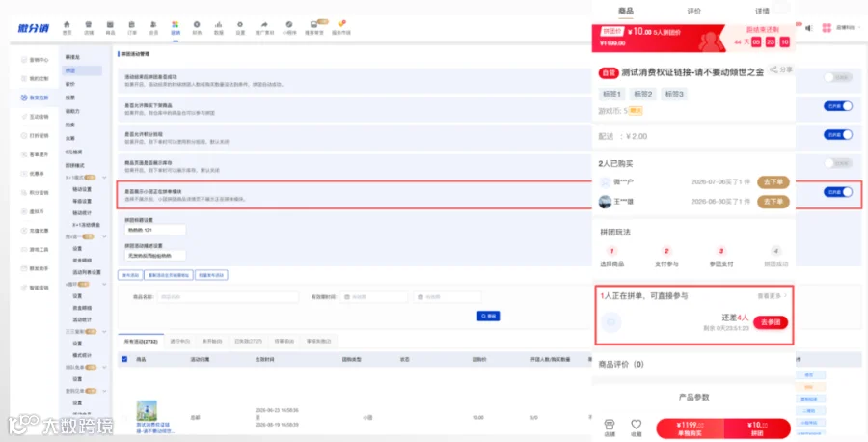The image size is (868, 442).
Task: Open 积分营销 in the left sidebar
Action: pos(35,193)
